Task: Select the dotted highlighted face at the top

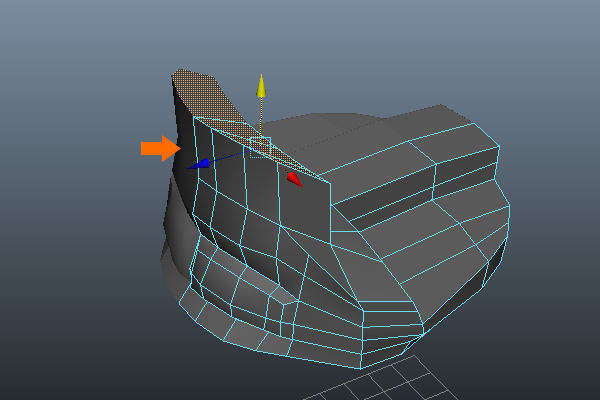Action: tap(207, 93)
